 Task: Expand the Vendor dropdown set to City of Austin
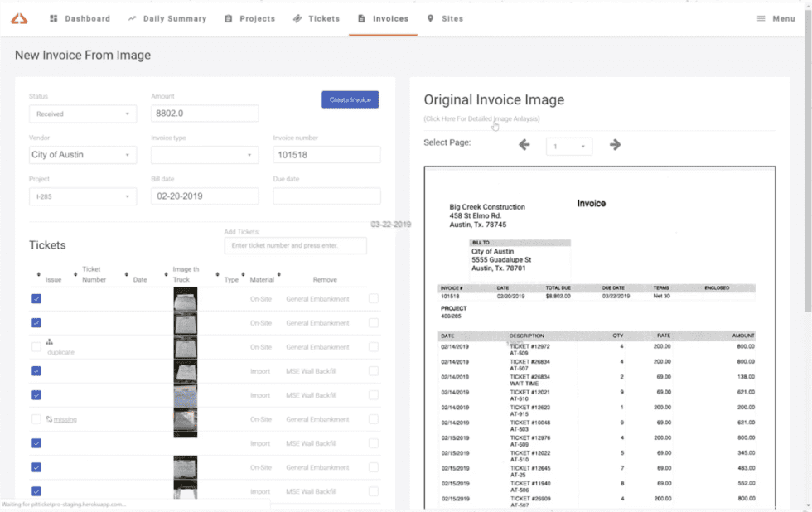click(x=83, y=154)
